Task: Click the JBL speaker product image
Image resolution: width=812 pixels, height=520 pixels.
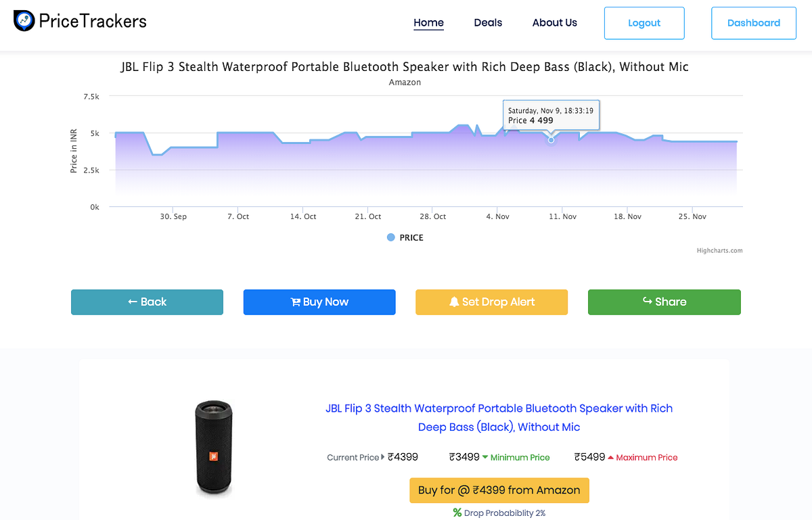Action: [214, 448]
